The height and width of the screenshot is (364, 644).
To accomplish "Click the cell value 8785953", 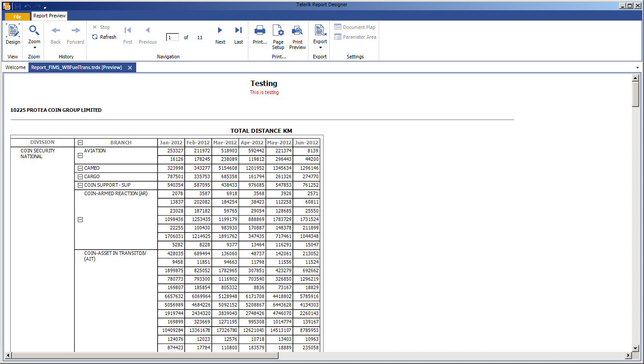I will 307,330.
